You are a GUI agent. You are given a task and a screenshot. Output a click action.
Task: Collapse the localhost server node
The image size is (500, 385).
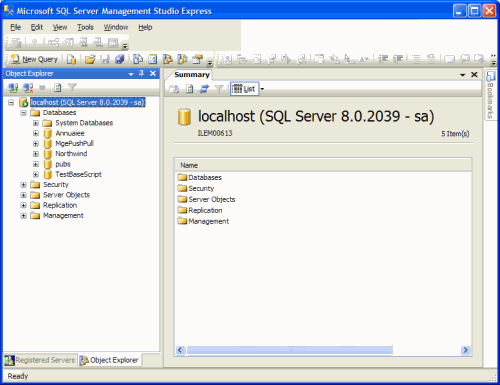point(11,102)
